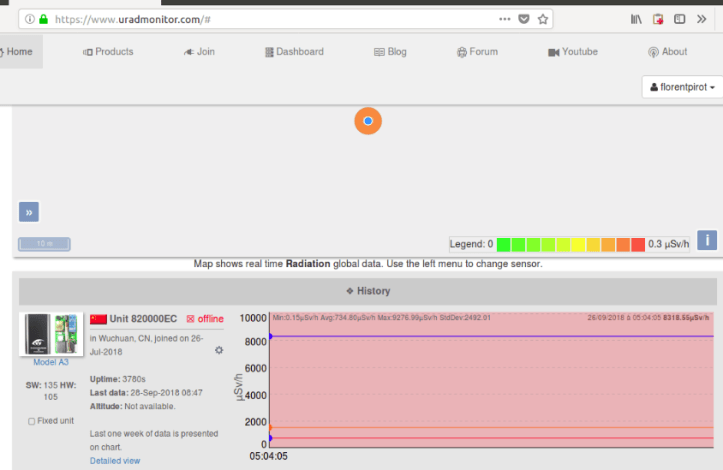Click the chart Min/Avg/Max statistics text
723x470 pixels.
pos(381,317)
